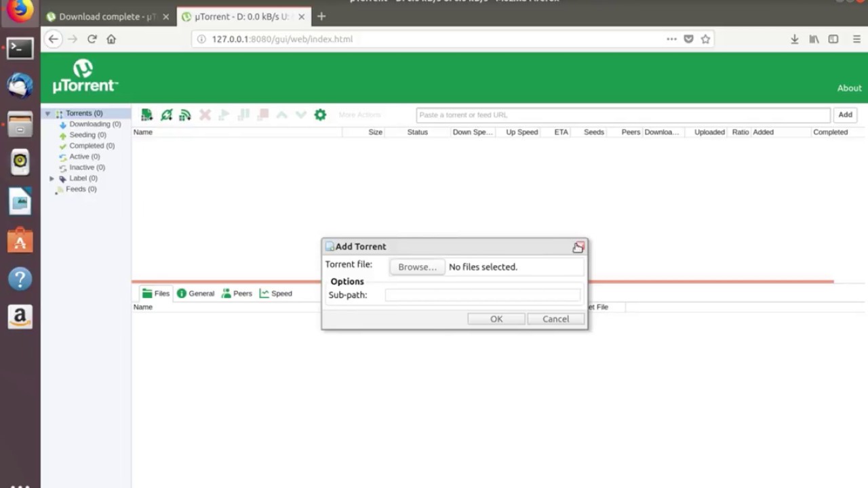Viewport: 868px width, 488px height.
Task: Select Completed (0) in sidebar
Action: pos(92,146)
